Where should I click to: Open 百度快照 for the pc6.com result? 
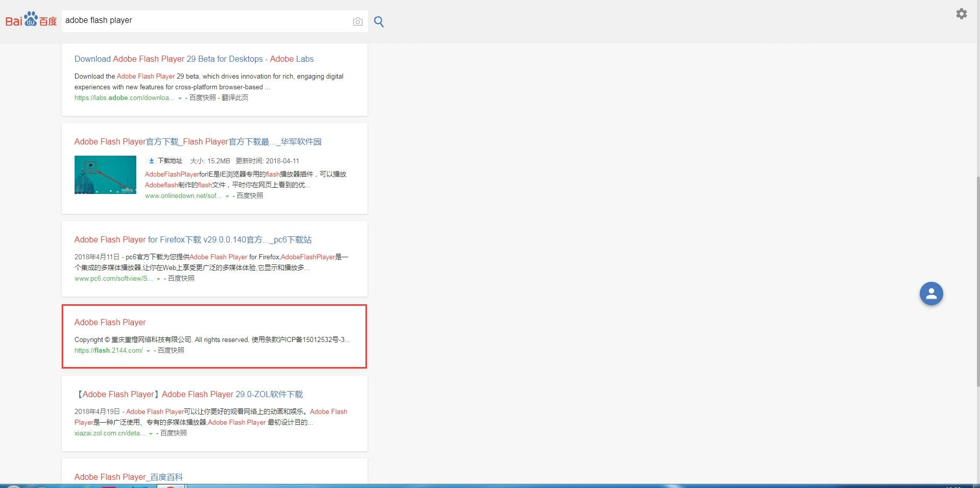[181, 278]
